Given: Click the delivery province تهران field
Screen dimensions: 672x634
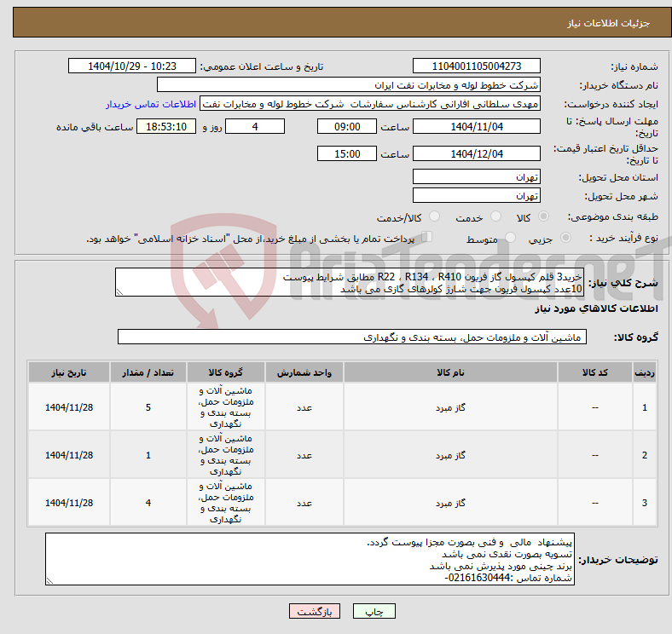Looking at the screenshot, I should click(x=477, y=176).
